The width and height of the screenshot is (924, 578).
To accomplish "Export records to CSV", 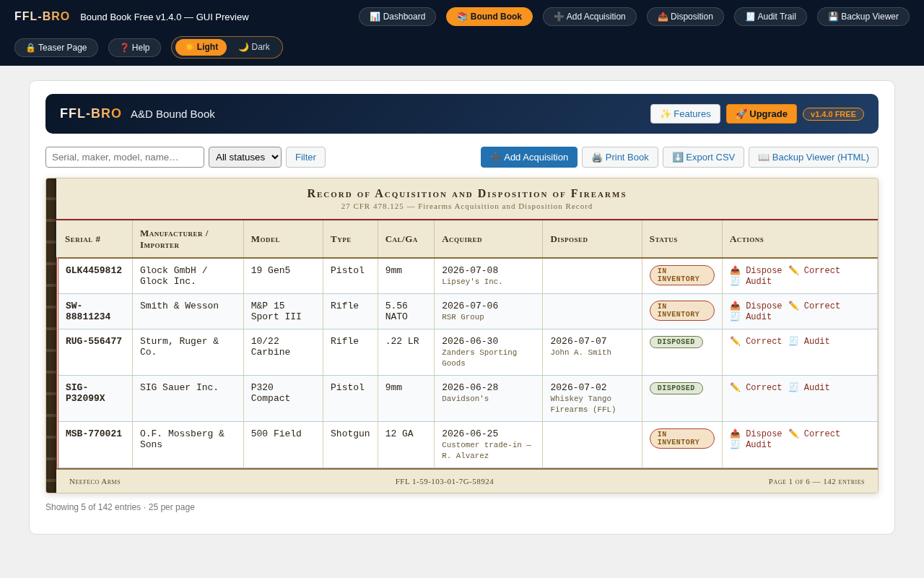I will (x=703, y=158).
